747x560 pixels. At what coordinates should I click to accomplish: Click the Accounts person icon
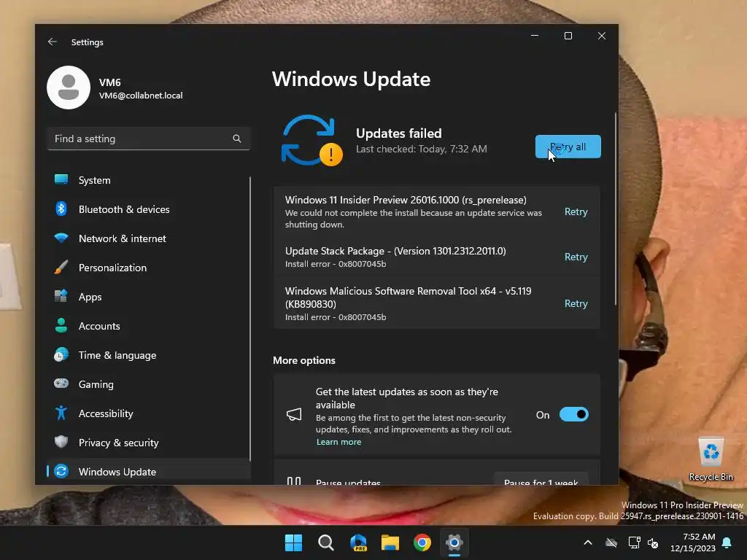point(61,326)
